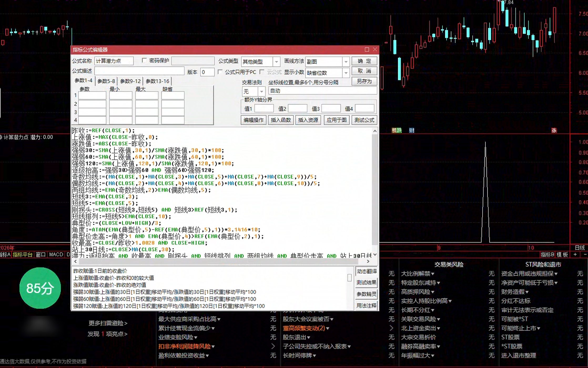Viewport: 588px width, 368px height.
Task: Select 指标平台 tab at chart bottom
Action: (23, 255)
